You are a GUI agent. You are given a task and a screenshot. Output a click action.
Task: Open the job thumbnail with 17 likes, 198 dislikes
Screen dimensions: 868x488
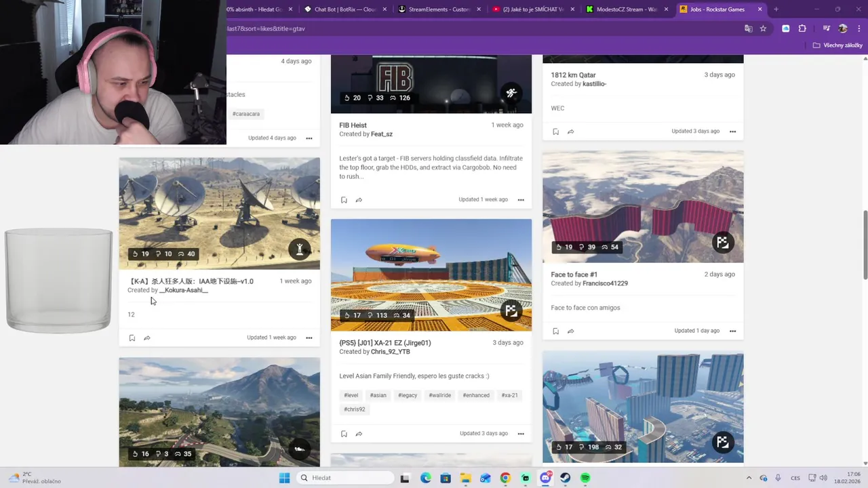point(643,407)
